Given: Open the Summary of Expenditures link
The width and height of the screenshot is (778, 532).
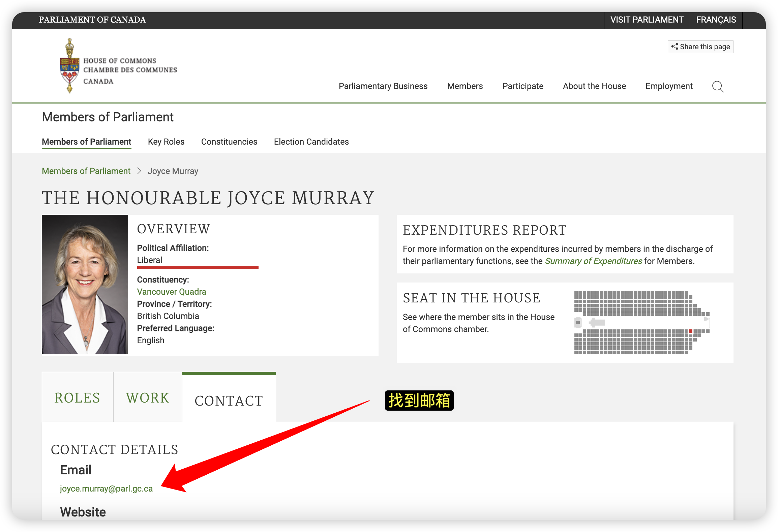Looking at the screenshot, I should point(593,261).
